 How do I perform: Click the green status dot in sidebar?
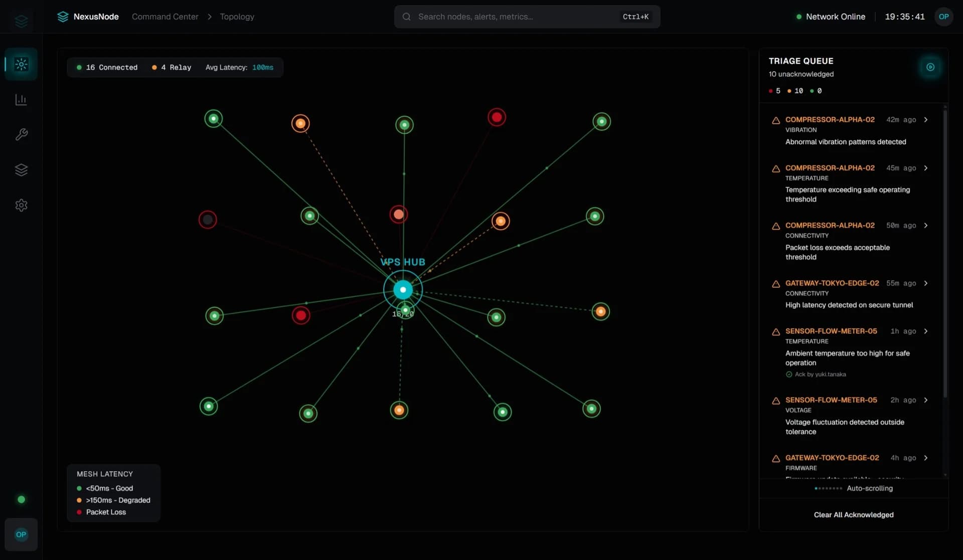[x=21, y=499]
